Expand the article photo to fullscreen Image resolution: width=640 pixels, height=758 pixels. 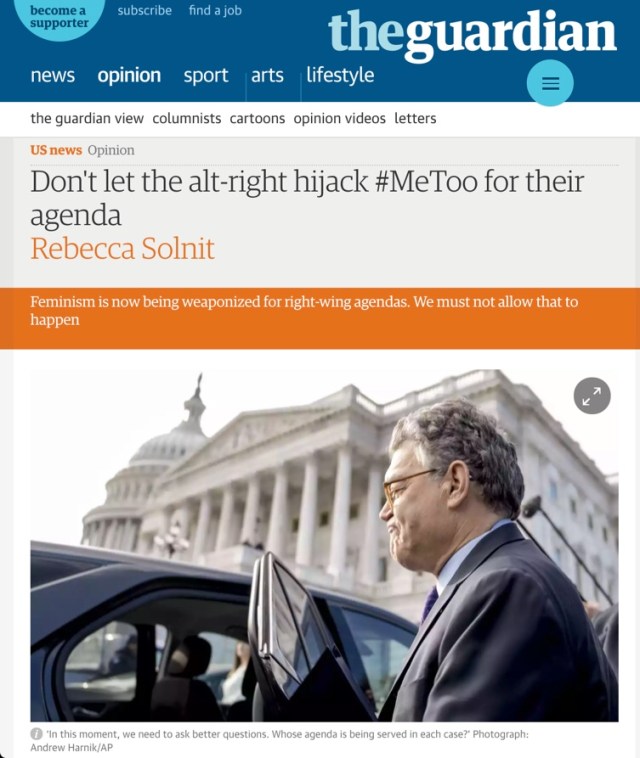(592, 395)
